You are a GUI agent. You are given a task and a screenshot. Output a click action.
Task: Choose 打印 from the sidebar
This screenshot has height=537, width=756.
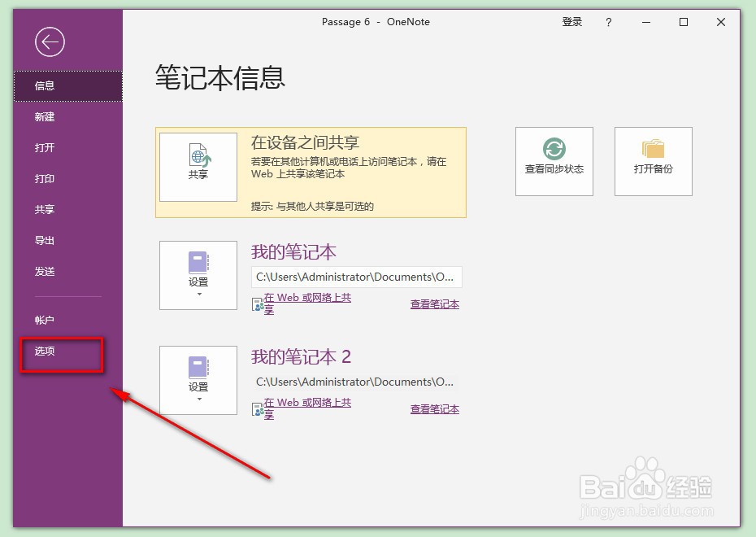(68, 178)
